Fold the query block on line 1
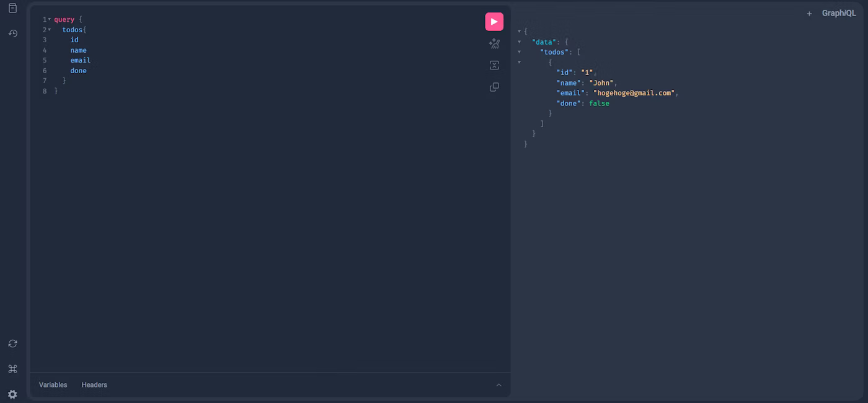Image resolution: width=868 pixels, height=403 pixels. point(50,20)
